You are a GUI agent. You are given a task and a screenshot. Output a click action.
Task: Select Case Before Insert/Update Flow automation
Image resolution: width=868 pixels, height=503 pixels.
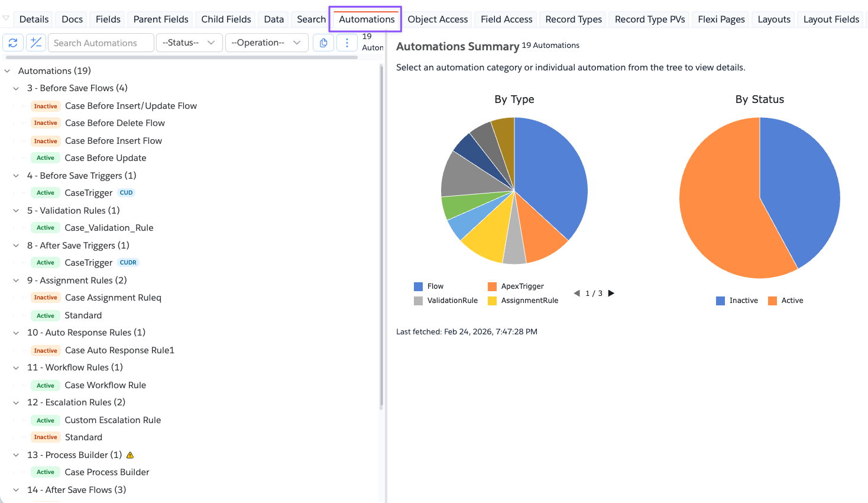pyautogui.click(x=131, y=106)
